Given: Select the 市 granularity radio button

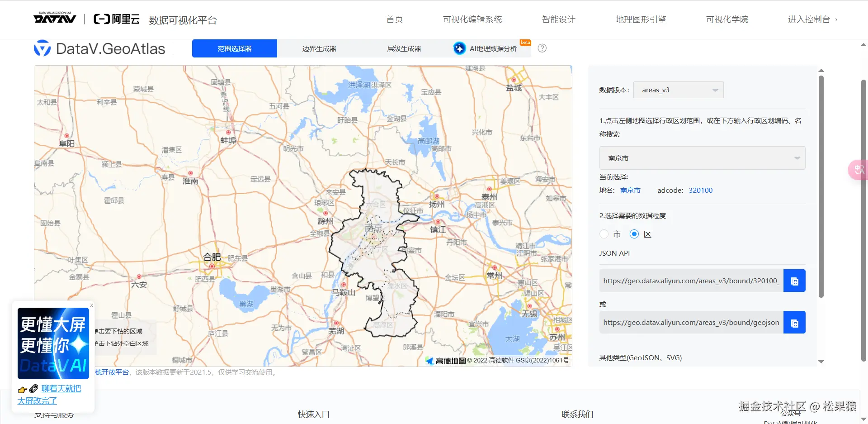Looking at the screenshot, I should coord(604,234).
